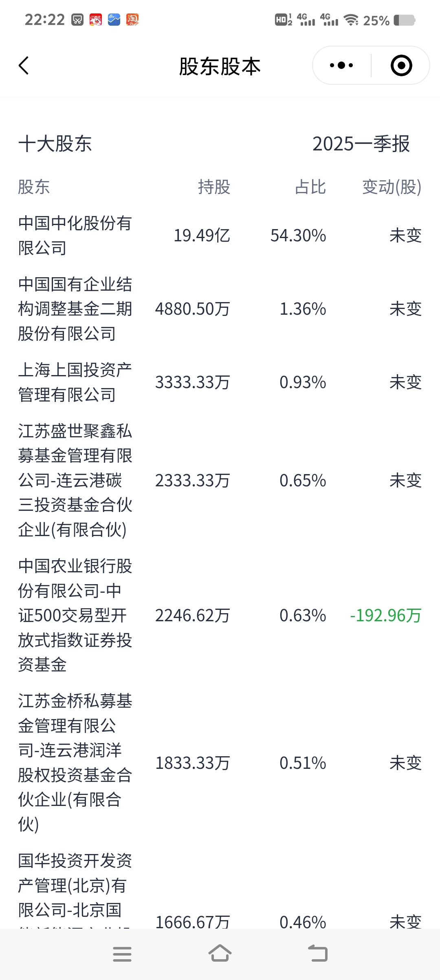The image size is (440, 980).
Task: Select the 2025一季报 report period
Action: coord(361,144)
